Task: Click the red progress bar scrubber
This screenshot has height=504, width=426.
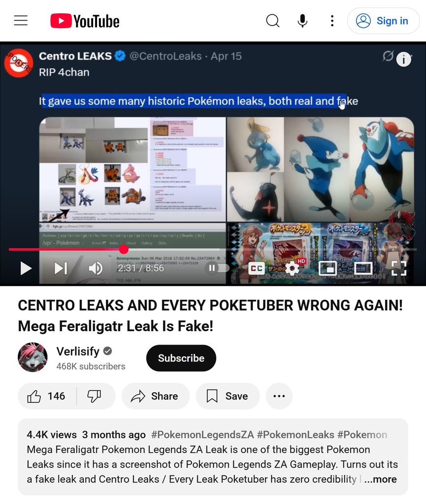Action: coord(124,249)
